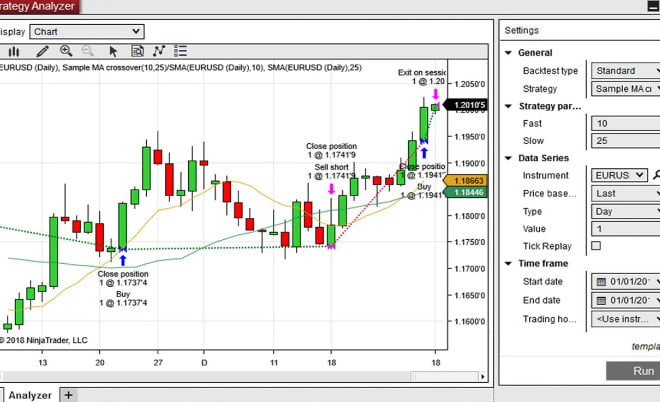
Task: Open the bar type chart icon
Action: (x=13, y=51)
